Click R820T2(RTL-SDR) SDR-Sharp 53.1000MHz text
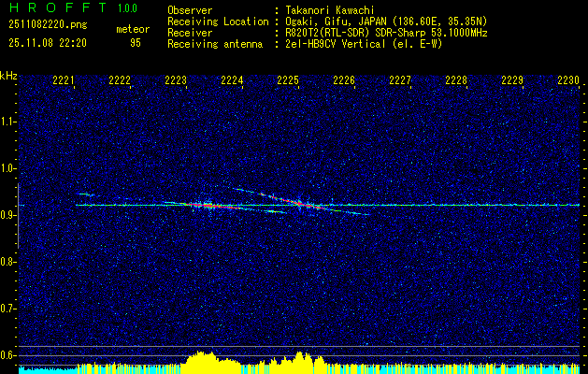This screenshot has height=374, width=588. [x=386, y=33]
